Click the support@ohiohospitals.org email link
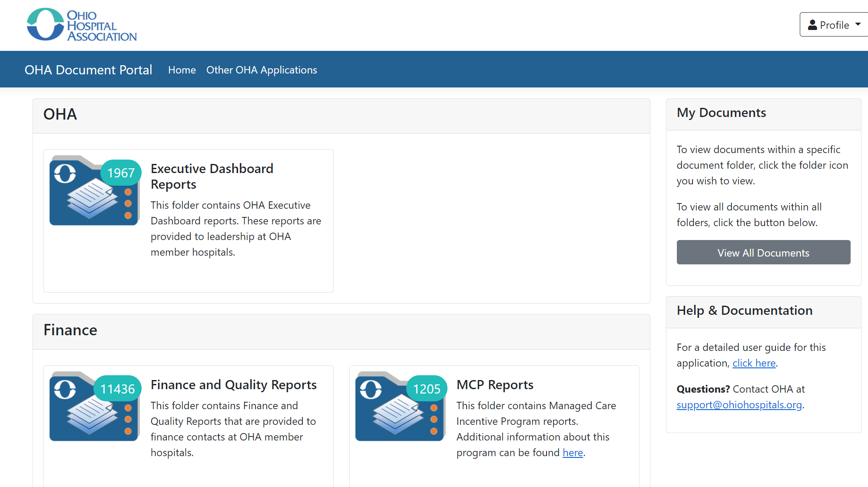 (739, 405)
